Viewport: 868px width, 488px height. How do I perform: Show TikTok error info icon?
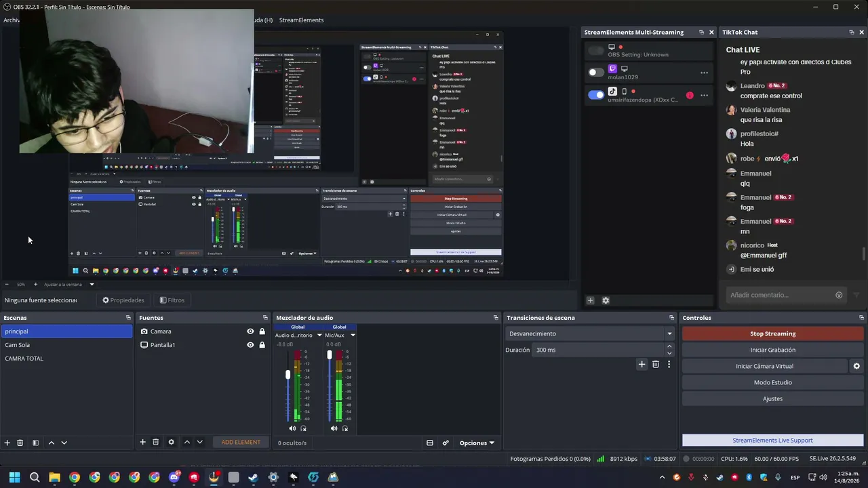pyautogui.click(x=690, y=95)
